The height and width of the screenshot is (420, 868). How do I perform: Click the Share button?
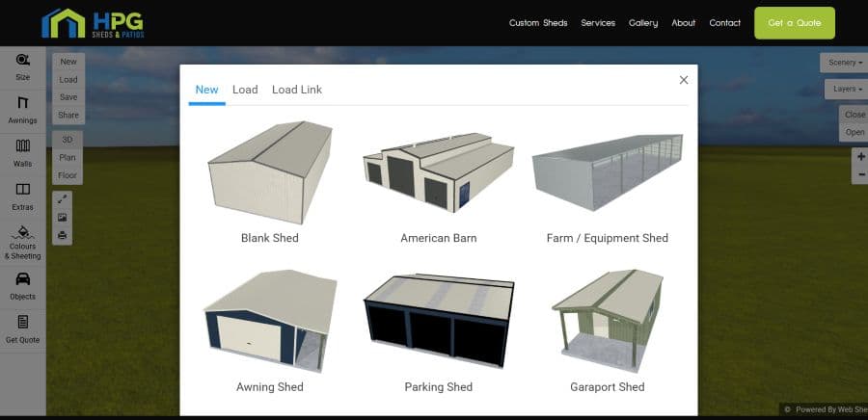68,115
